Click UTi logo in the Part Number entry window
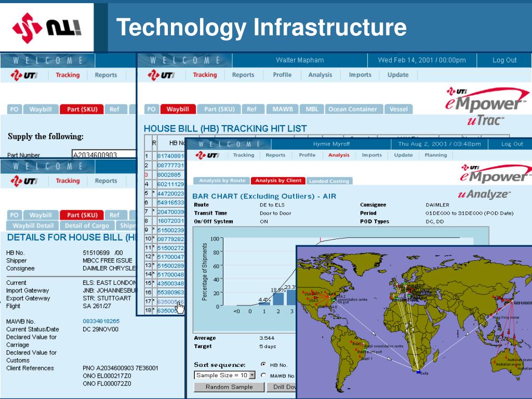532x399 pixels. pyautogui.click(x=24, y=75)
